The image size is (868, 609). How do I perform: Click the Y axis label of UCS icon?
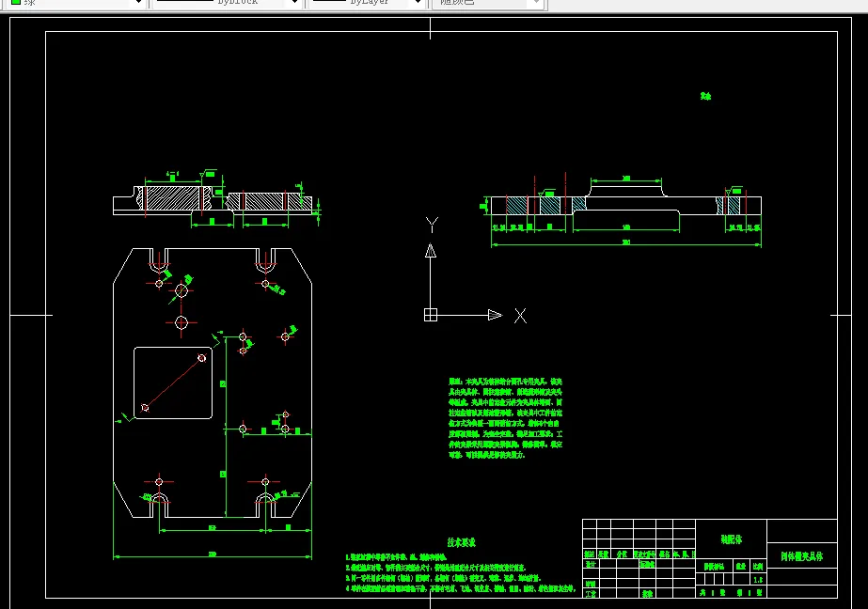coord(432,225)
